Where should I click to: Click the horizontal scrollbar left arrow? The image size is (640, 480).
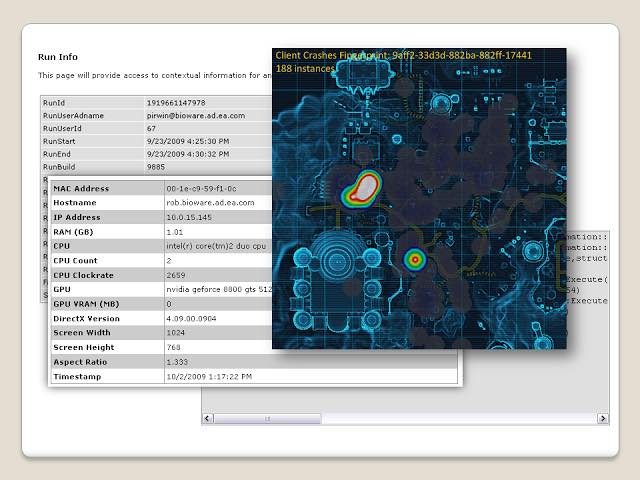tap(208, 418)
